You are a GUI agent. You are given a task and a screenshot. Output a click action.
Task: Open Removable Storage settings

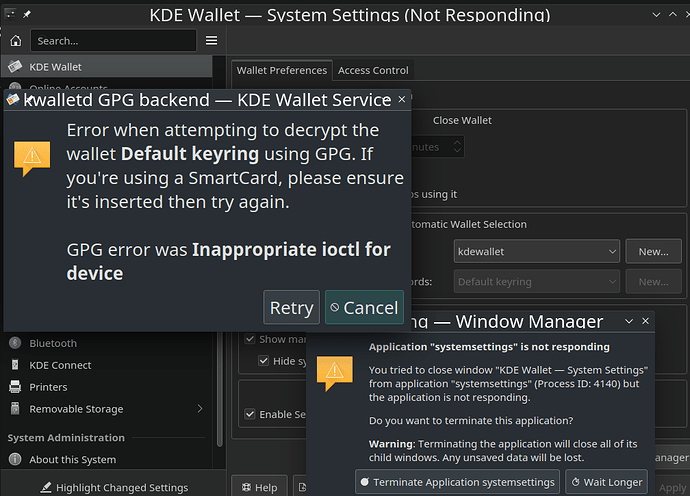pos(106,409)
